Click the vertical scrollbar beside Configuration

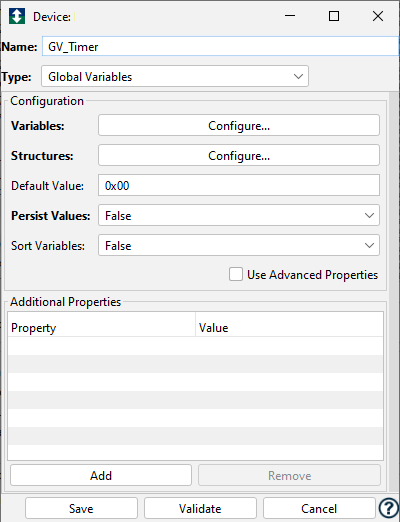click(394, 292)
